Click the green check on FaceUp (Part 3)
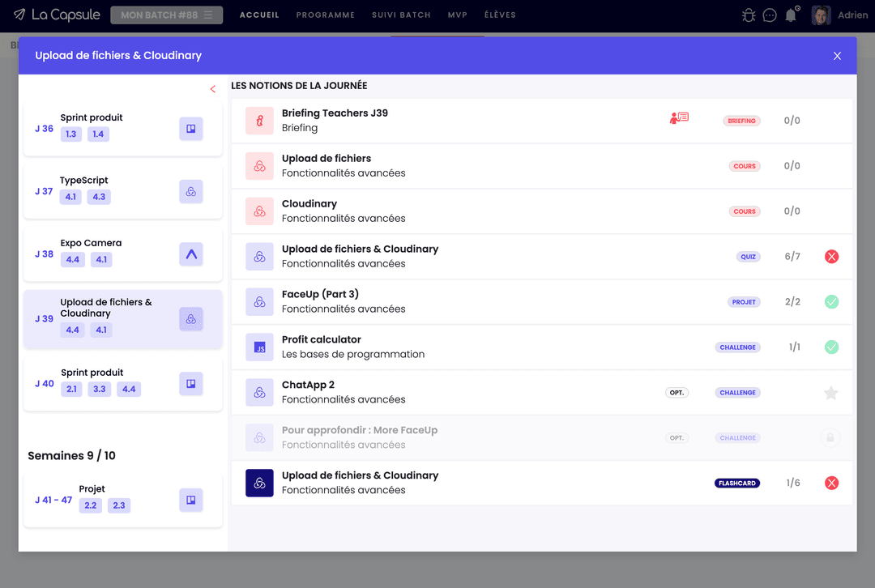875x588 pixels. tap(831, 302)
